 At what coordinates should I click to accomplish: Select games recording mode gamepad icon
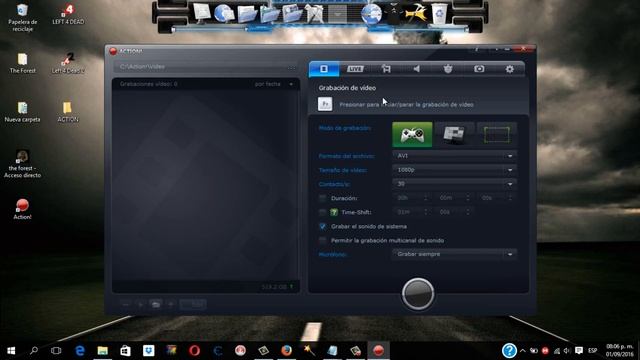[x=412, y=134]
